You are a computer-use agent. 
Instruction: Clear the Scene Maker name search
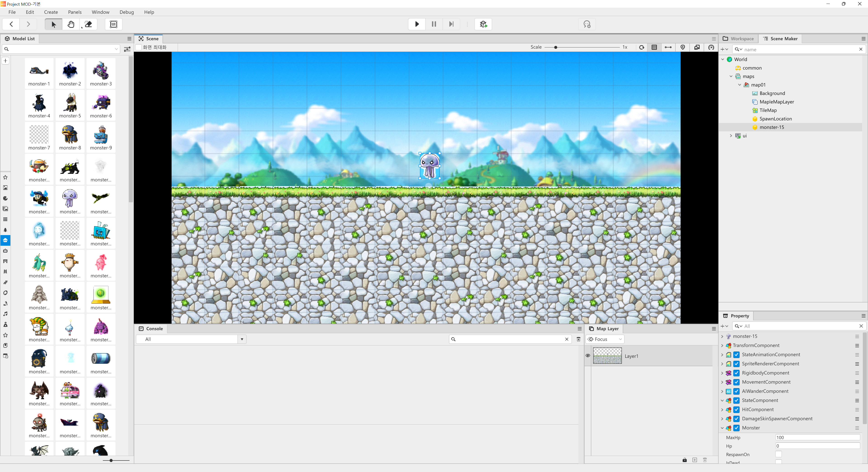tap(861, 49)
